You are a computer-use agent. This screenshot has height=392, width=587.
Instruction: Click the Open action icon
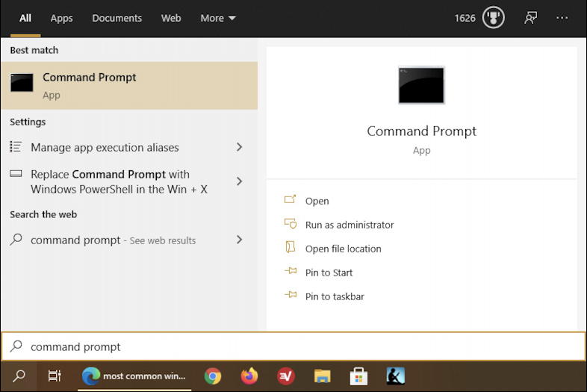tap(290, 199)
